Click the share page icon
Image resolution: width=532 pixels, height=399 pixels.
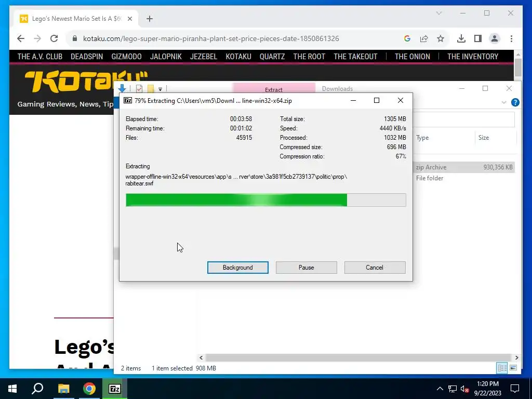pos(424,38)
